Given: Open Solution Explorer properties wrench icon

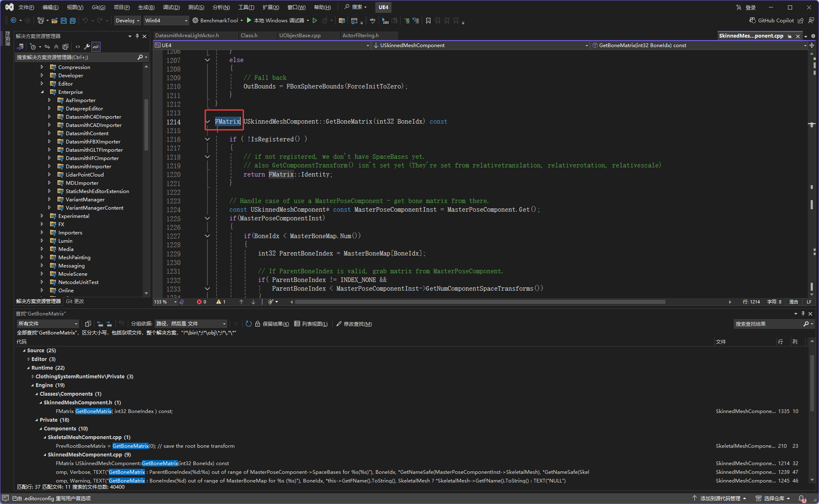Looking at the screenshot, I should click(86, 47).
